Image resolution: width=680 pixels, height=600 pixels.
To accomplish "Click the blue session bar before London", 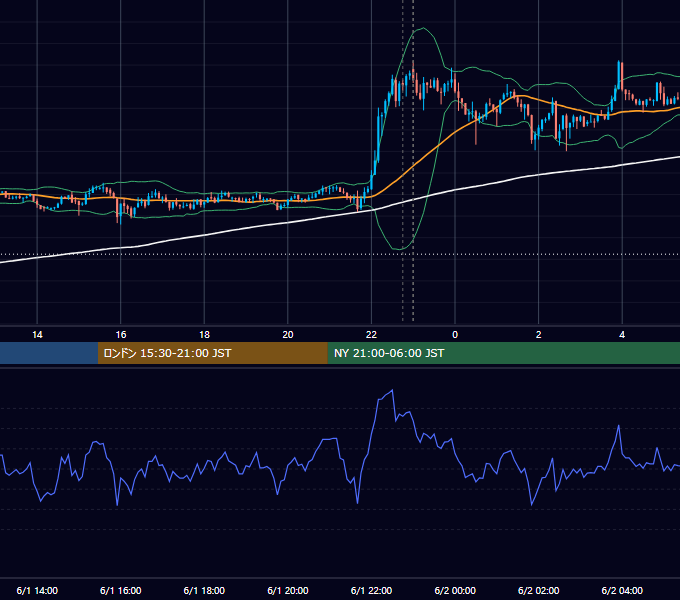I will pyautogui.click(x=49, y=353).
